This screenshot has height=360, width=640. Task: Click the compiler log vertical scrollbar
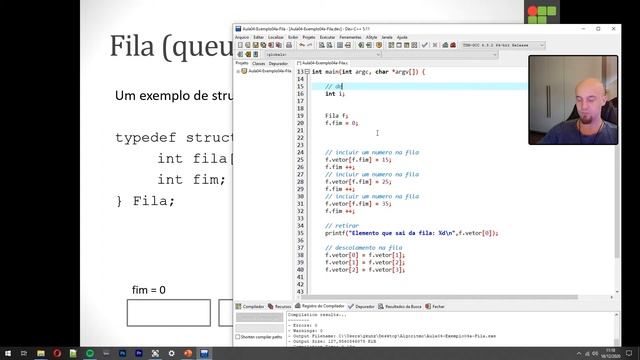(616, 329)
